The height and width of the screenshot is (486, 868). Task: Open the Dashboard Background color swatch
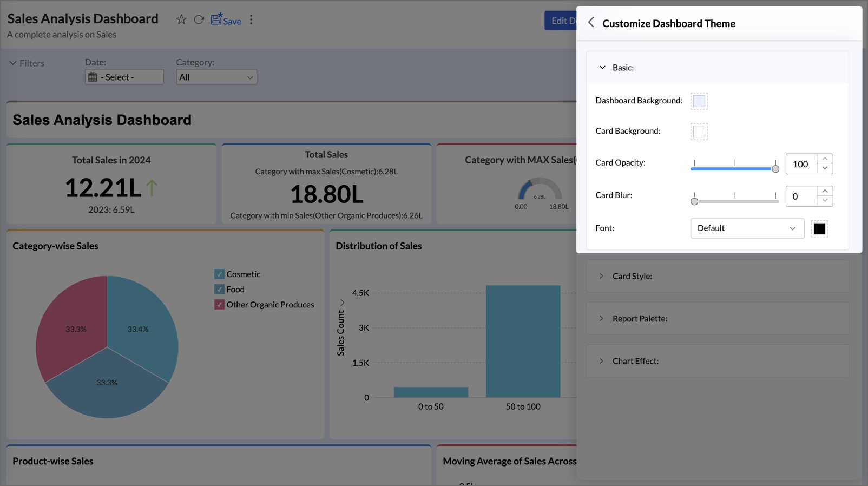pos(699,101)
